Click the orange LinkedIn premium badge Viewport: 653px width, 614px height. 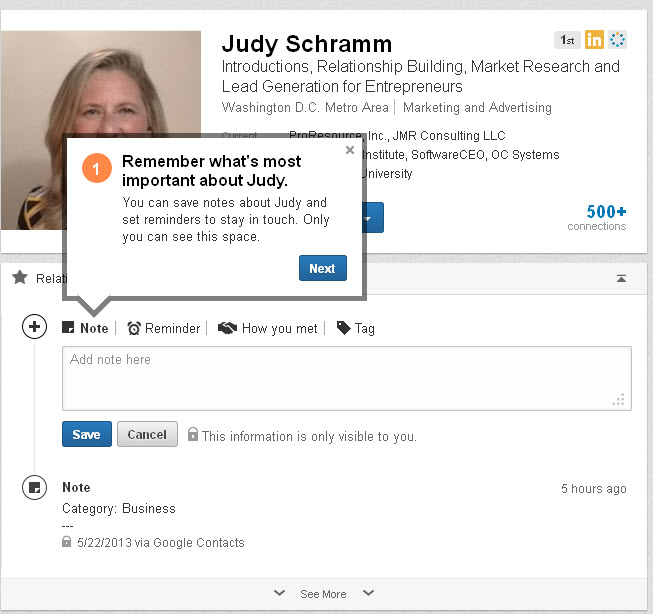point(594,40)
